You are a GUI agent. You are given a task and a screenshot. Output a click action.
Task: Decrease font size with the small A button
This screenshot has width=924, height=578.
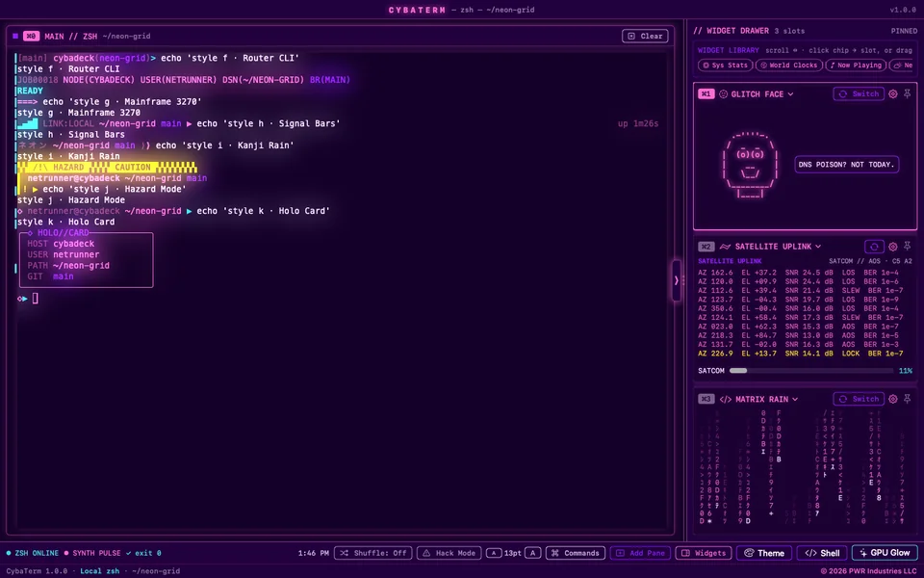(494, 553)
